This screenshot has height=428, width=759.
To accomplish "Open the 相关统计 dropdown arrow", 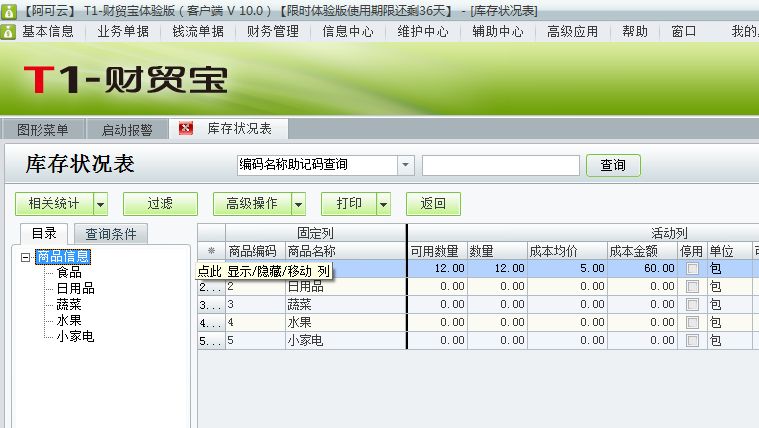I will click(x=100, y=204).
